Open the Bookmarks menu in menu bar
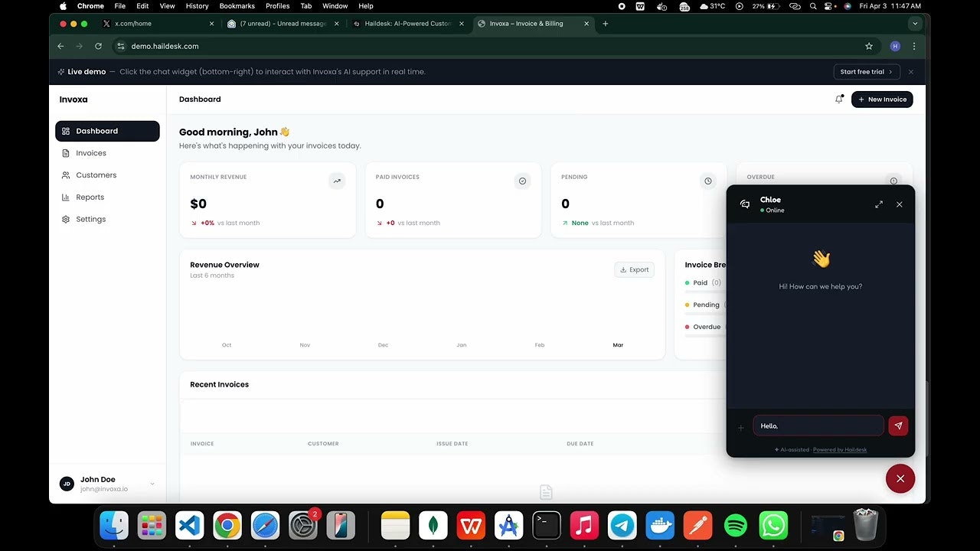This screenshot has width=980, height=551. (237, 6)
